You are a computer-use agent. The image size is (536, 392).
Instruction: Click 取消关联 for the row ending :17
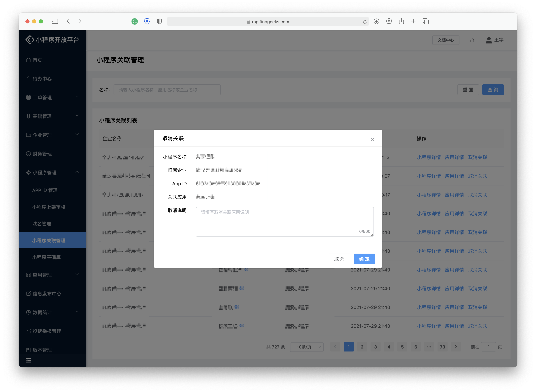click(477, 195)
